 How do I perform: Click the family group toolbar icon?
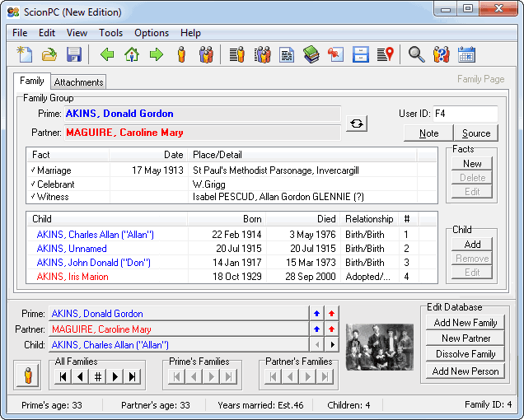coord(206,54)
